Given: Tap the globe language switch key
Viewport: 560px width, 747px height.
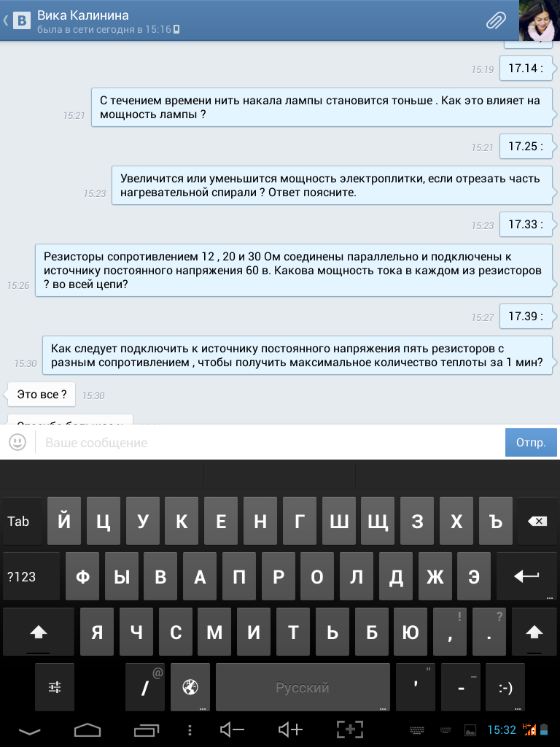Looking at the screenshot, I should tap(190, 687).
